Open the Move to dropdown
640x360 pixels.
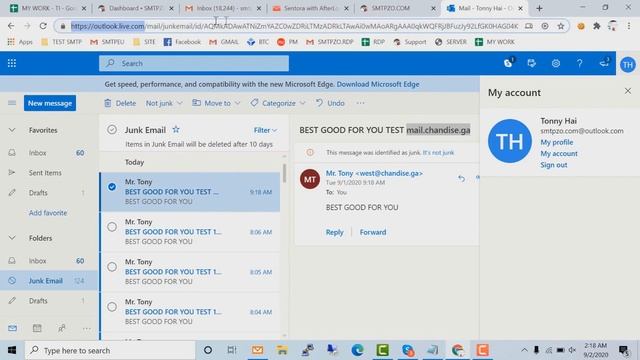[x=237, y=103]
